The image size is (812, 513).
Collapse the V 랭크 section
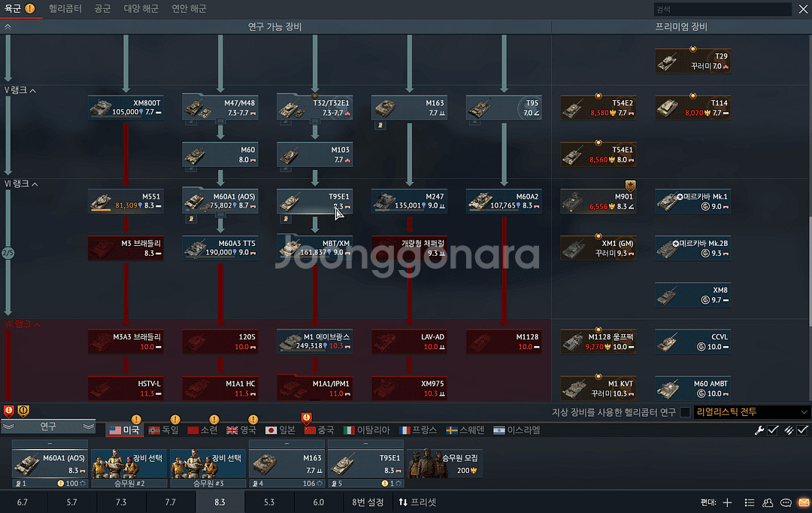pos(20,90)
